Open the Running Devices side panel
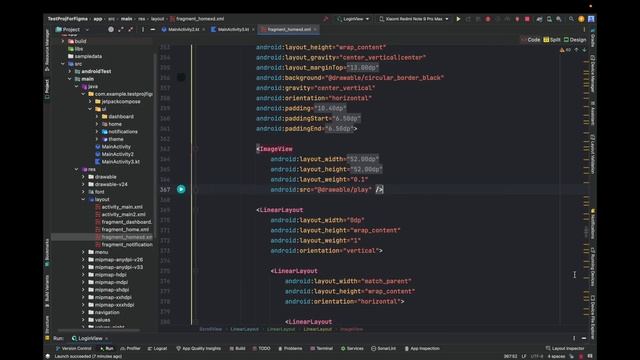640x360 pixels. point(593,267)
